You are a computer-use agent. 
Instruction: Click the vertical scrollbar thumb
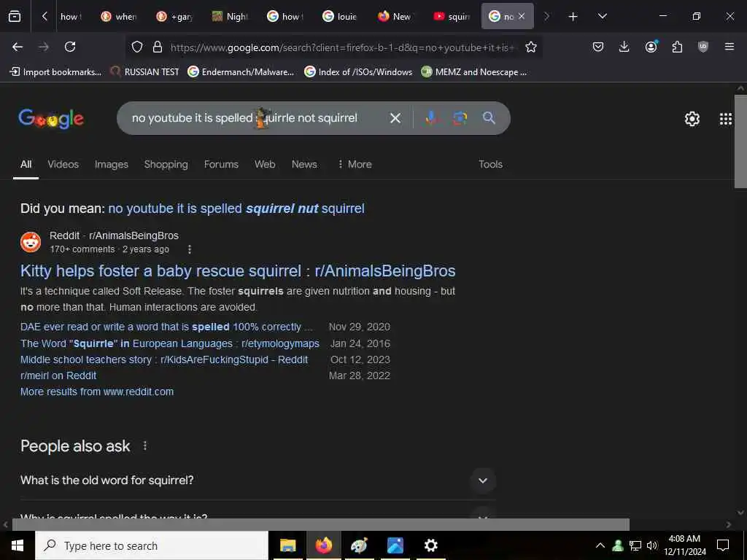[x=740, y=141]
